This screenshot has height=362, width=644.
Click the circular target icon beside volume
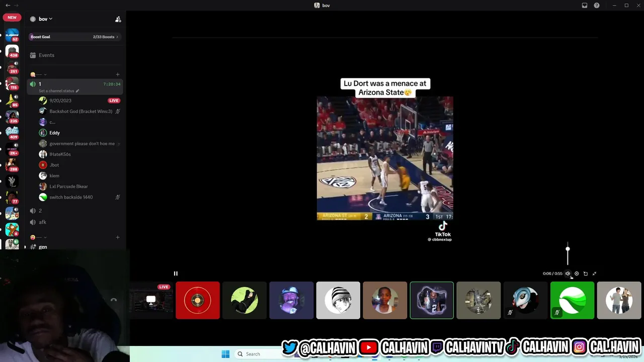pos(577,274)
